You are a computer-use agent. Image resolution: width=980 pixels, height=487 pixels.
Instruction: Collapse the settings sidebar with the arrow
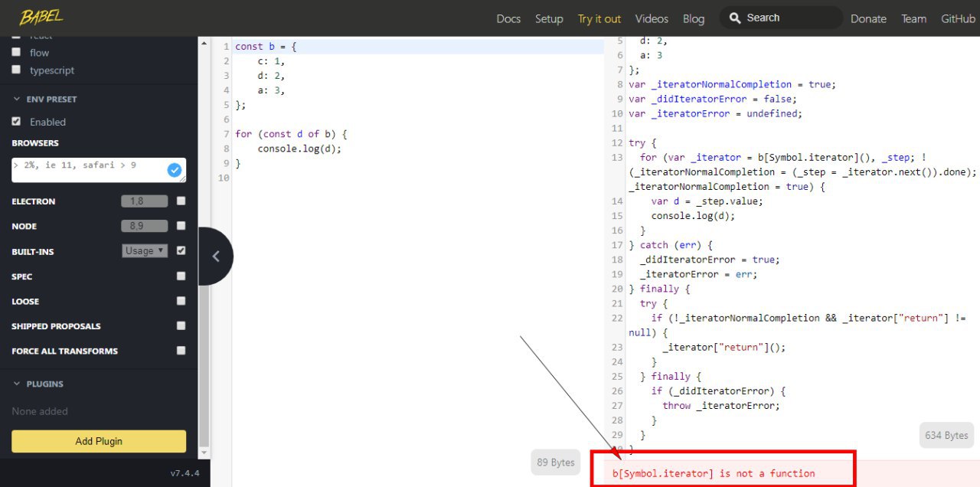coord(216,257)
